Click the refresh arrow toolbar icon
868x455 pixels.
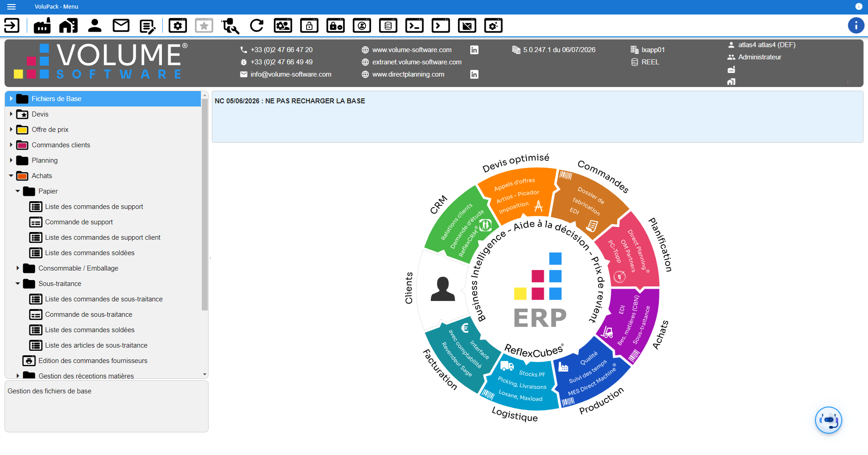(257, 26)
